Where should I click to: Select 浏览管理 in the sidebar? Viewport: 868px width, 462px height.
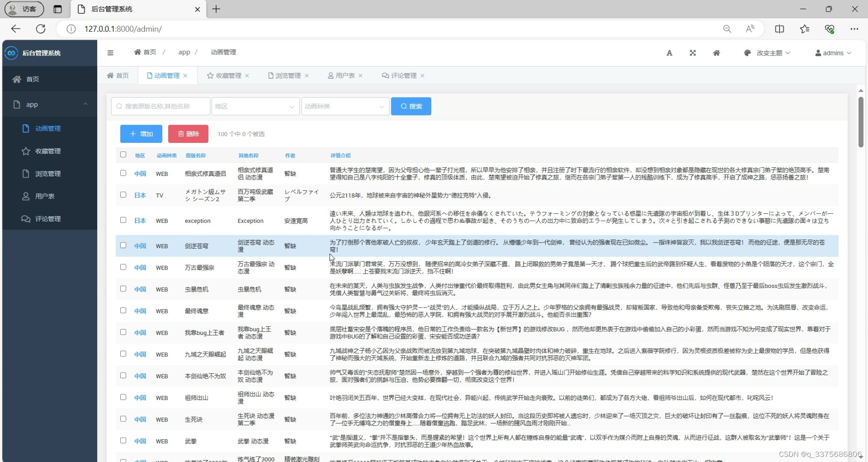coord(48,173)
